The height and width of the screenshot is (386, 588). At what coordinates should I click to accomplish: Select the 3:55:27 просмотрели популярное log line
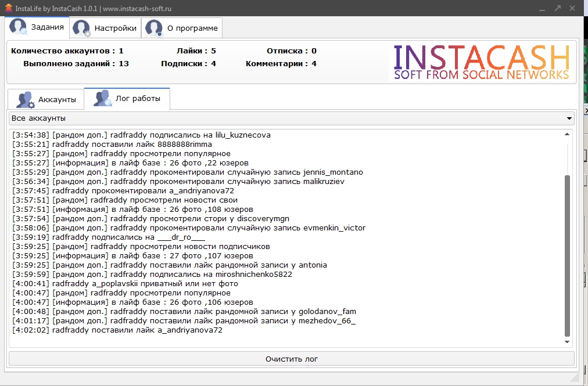tap(121, 154)
